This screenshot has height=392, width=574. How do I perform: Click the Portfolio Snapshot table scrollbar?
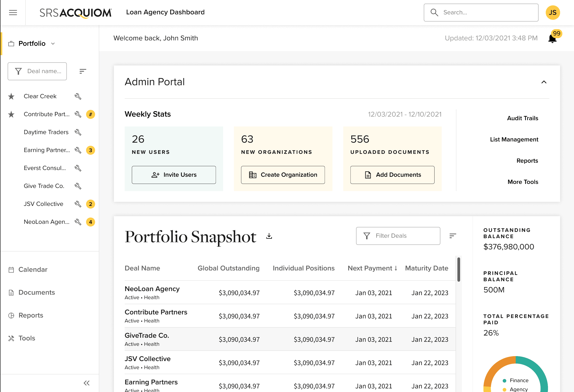coord(459,270)
